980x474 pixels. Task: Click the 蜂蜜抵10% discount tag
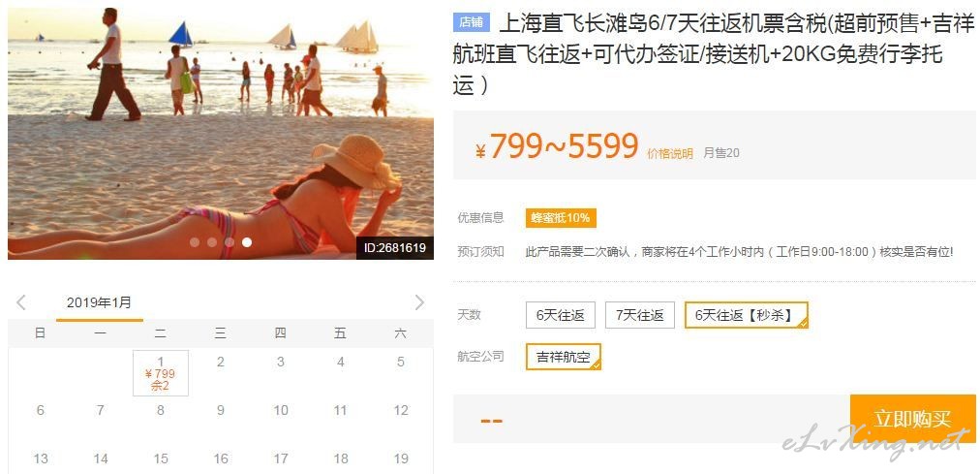click(561, 218)
